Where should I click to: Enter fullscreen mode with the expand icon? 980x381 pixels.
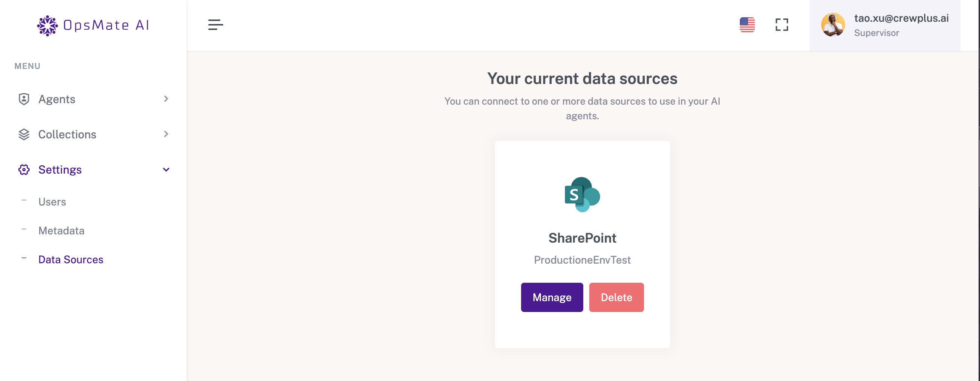pos(782,25)
